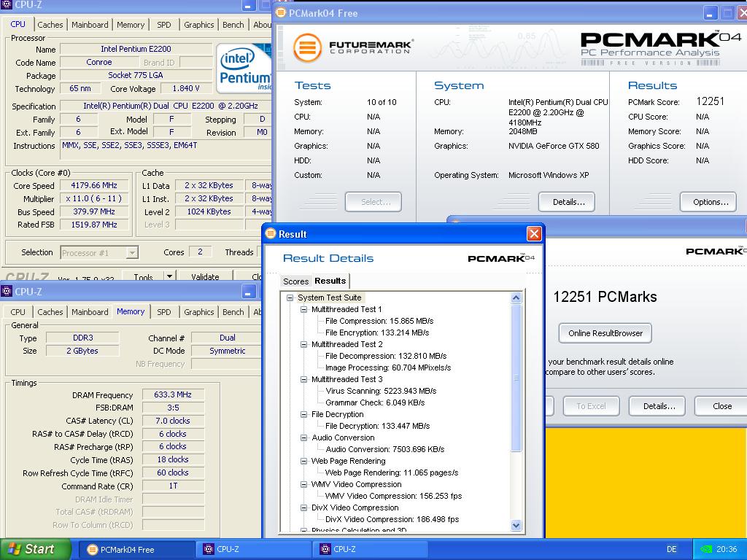Collapse the System Test Suite tree node
Image resolution: width=747 pixels, height=560 pixels.
(290, 297)
